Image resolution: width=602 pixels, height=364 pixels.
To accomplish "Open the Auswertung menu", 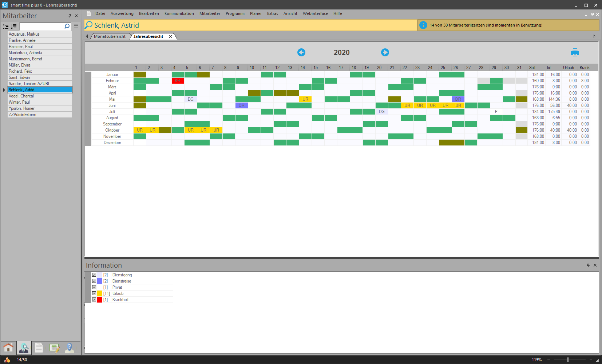I will click(122, 13).
